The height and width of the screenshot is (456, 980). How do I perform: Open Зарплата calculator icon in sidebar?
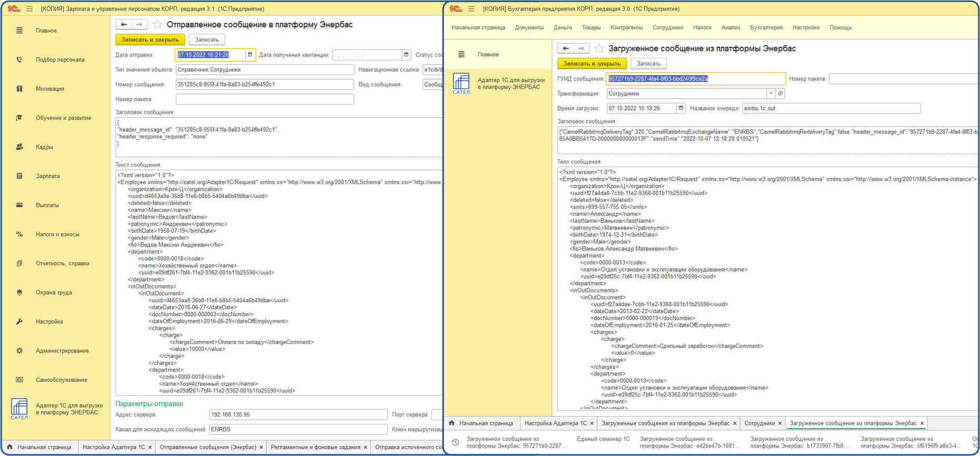click(x=19, y=176)
